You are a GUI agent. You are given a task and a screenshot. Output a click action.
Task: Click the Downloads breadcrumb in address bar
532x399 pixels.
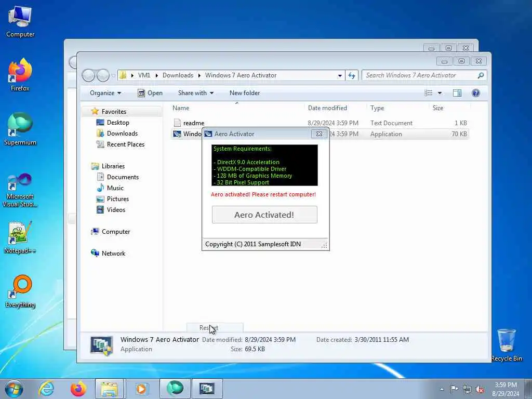(x=178, y=75)
